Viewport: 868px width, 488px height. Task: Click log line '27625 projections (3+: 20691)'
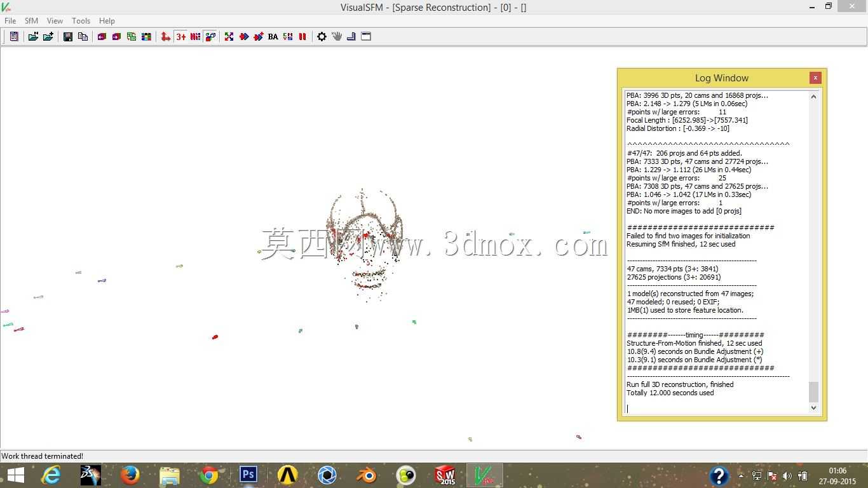[674, 277]
